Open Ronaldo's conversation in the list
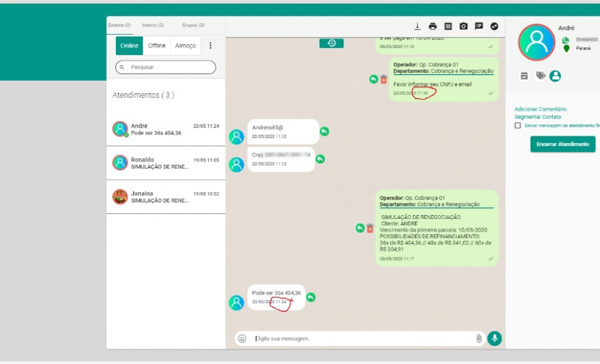The height and width of the screenshot is (364, 600). tap(166, 163)
